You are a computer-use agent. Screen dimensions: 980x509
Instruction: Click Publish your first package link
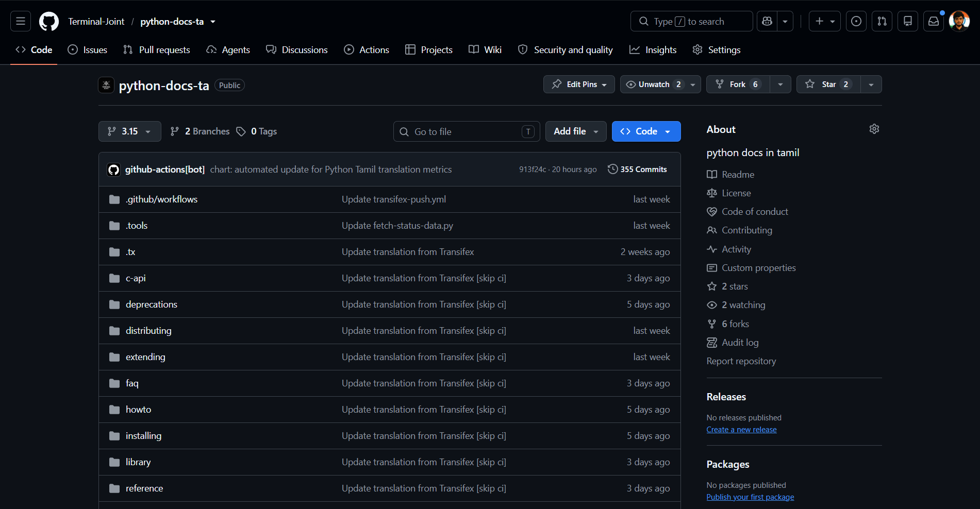click(x=750, y=497)
